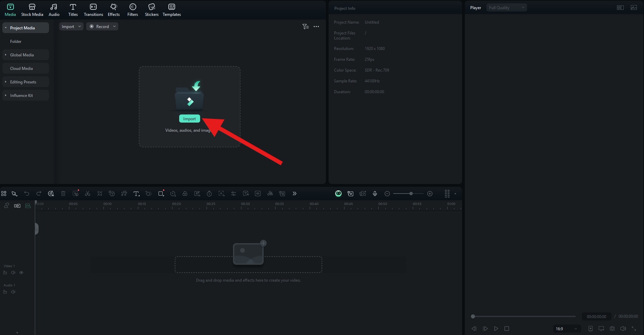This screenshot has width=644, height=335.
Task: Show more timeline tools with double chevron
Action: pyautogui.click(x=294, y=194)
